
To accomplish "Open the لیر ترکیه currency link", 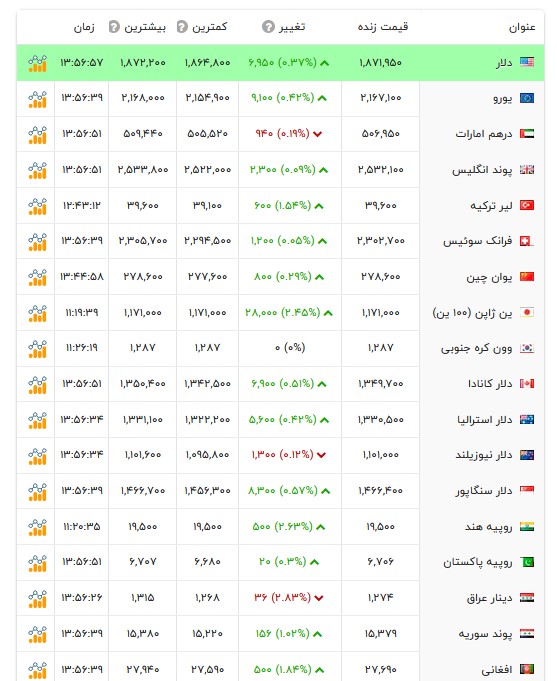I will point(491,206).
